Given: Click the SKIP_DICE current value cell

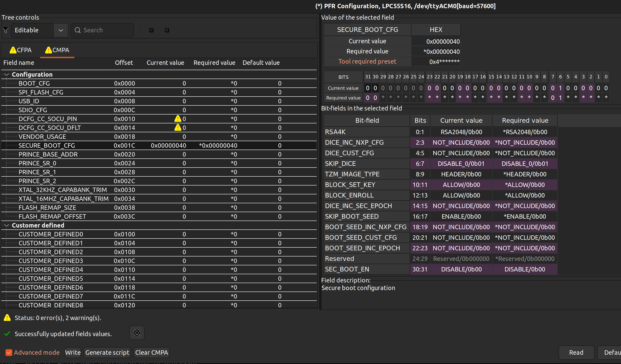Looking at the screenshot, I should coord(461,164).
